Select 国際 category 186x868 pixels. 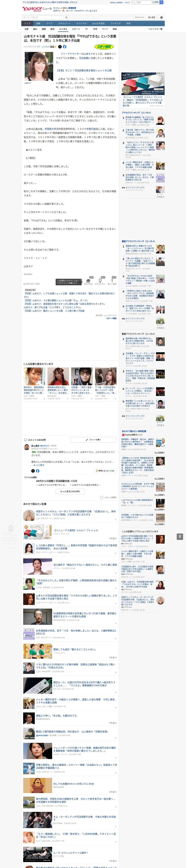44,29
